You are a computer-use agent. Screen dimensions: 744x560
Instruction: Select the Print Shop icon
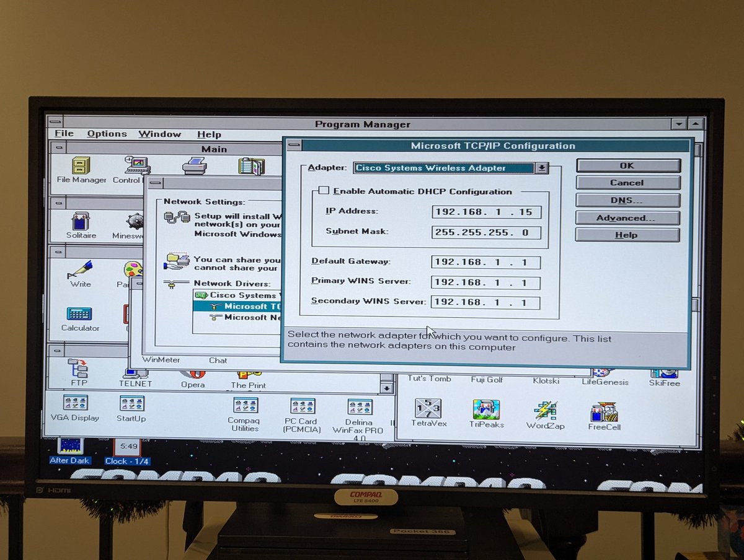coord(248,375)
